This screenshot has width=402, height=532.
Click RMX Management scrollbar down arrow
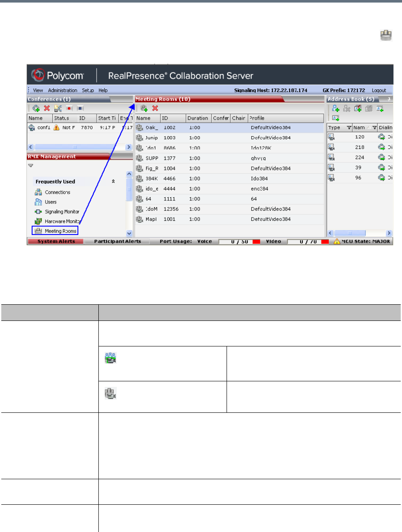[129, 233]
